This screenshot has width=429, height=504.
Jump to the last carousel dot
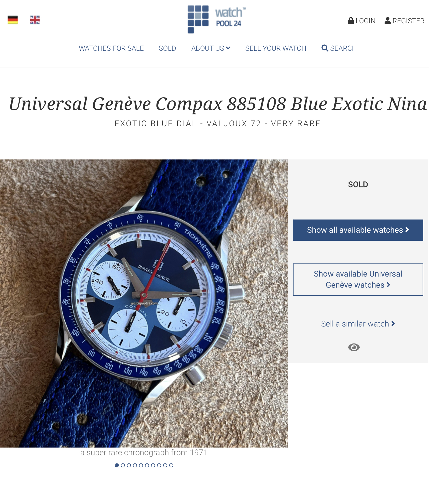click(171, 465)
